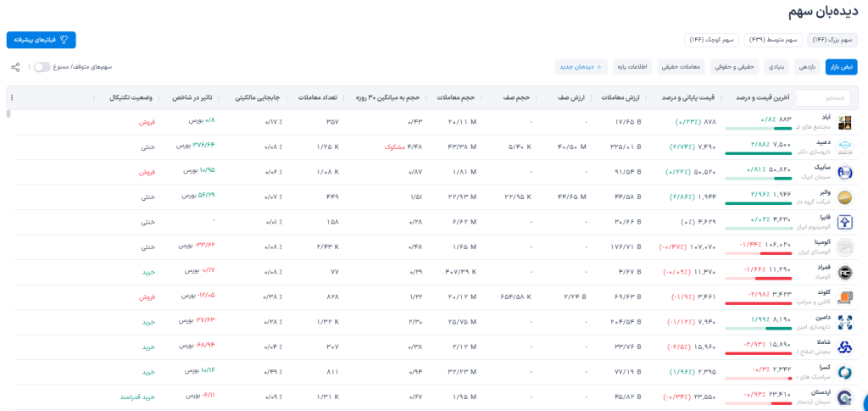Screen dimensions: 868x411
Task: Click the کسرا company logo icon
Action: point(844,372)
